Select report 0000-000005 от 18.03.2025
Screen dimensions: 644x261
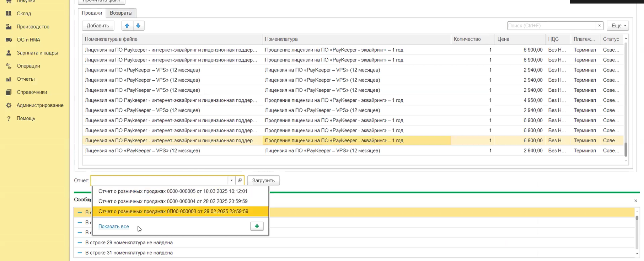pos(181,191)
